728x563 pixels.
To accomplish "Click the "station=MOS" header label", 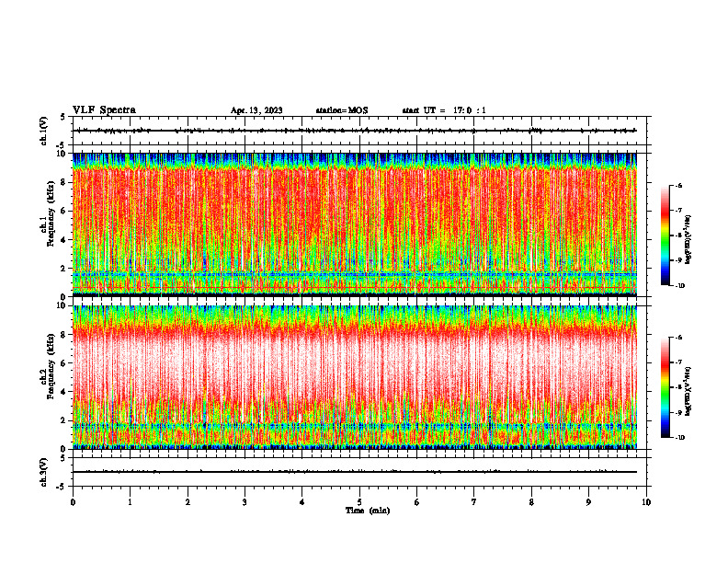I will click(x=342, y=110).
